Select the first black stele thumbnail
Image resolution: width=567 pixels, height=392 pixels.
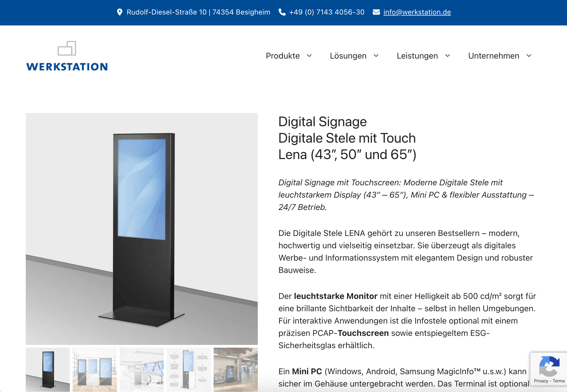click(48, 369)
